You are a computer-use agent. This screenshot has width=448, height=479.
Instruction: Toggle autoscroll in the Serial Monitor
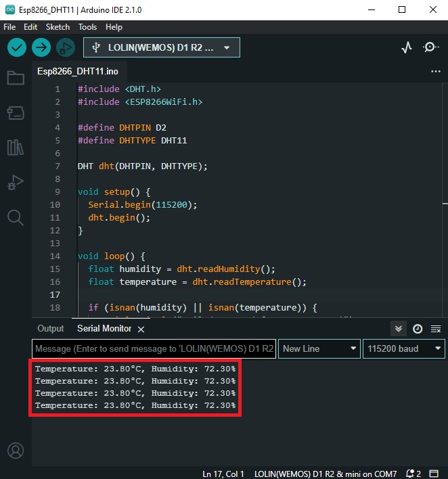point(399,329)
